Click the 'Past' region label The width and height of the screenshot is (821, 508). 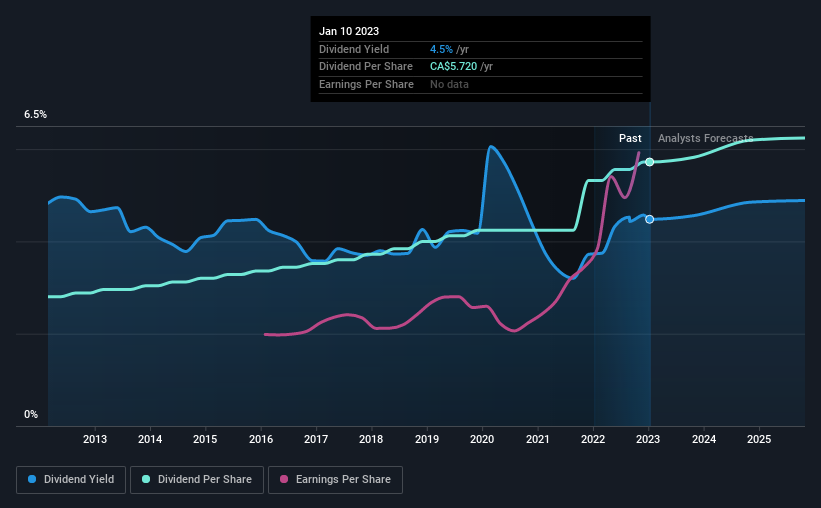(630, 138)
